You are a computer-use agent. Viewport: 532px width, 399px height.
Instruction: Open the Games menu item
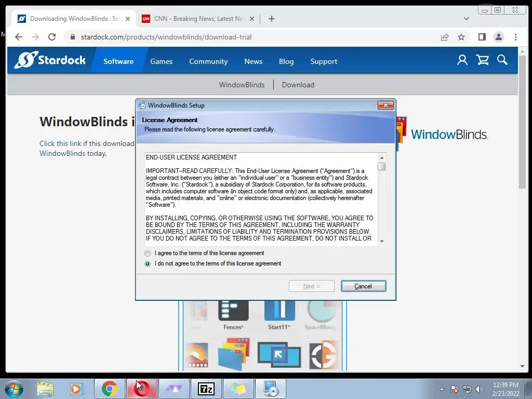[x=162, y=61]
